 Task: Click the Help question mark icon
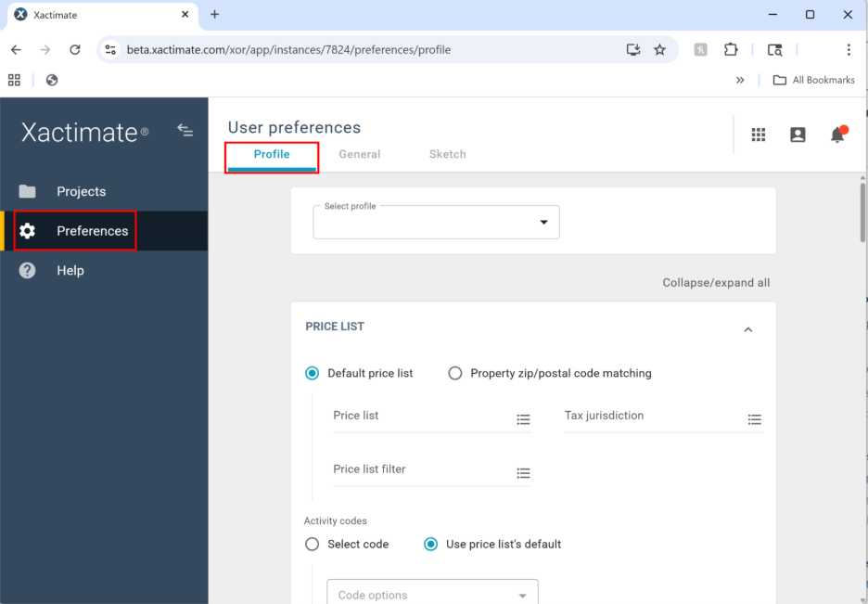(x=27, y=271)
